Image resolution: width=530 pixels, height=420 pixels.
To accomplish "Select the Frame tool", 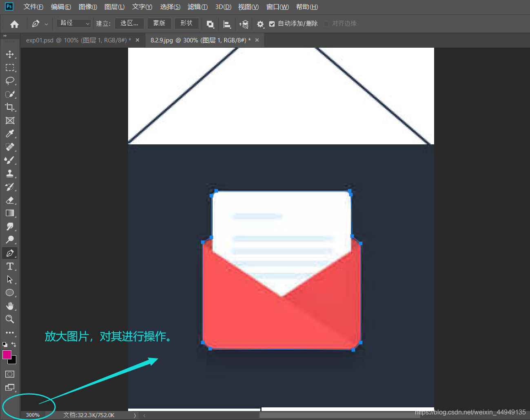I will [10, 121].
